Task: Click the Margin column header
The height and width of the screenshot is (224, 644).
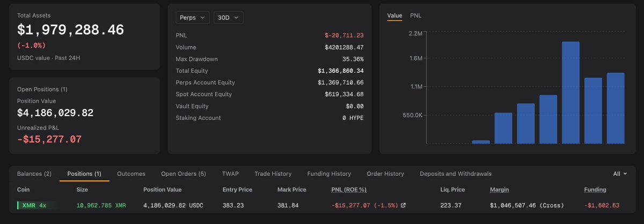Action: 500,190
